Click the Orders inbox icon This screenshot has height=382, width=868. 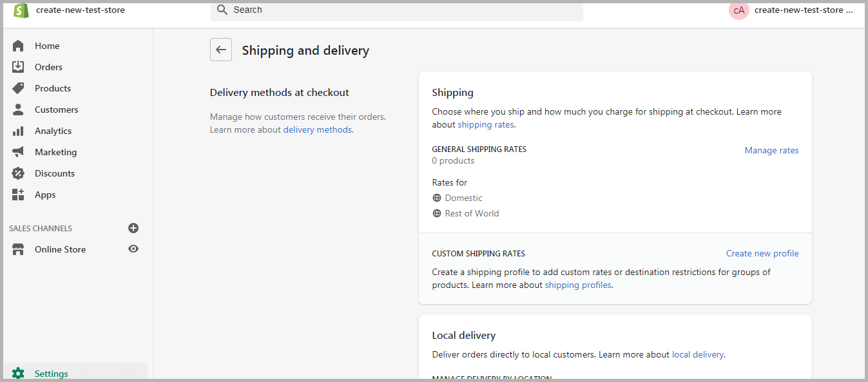point(18,67)
